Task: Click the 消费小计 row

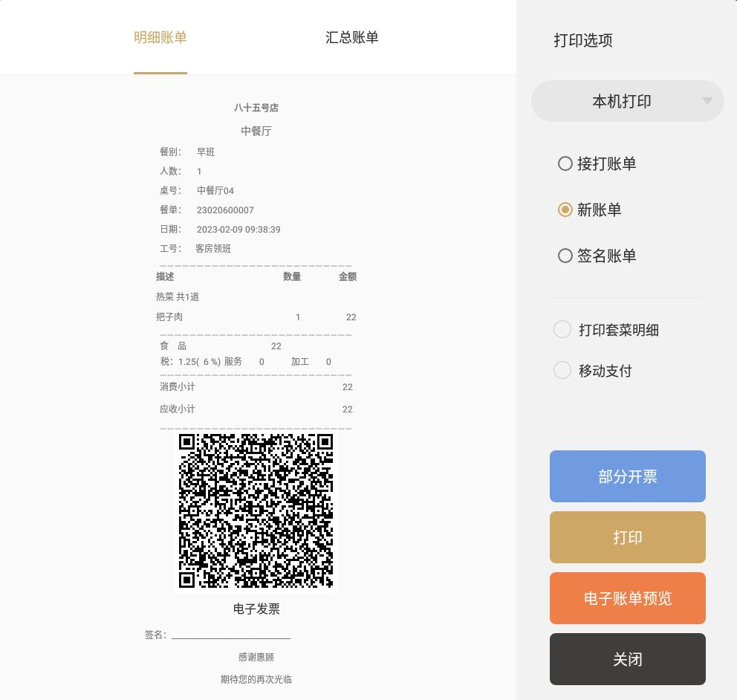Action: click(x=256, y=387)
